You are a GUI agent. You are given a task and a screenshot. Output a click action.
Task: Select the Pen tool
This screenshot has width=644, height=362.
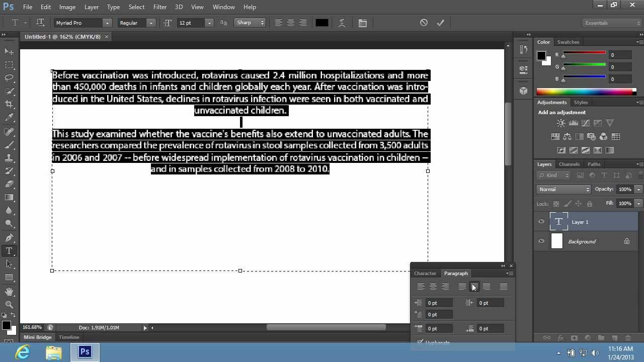coord(9,237)
